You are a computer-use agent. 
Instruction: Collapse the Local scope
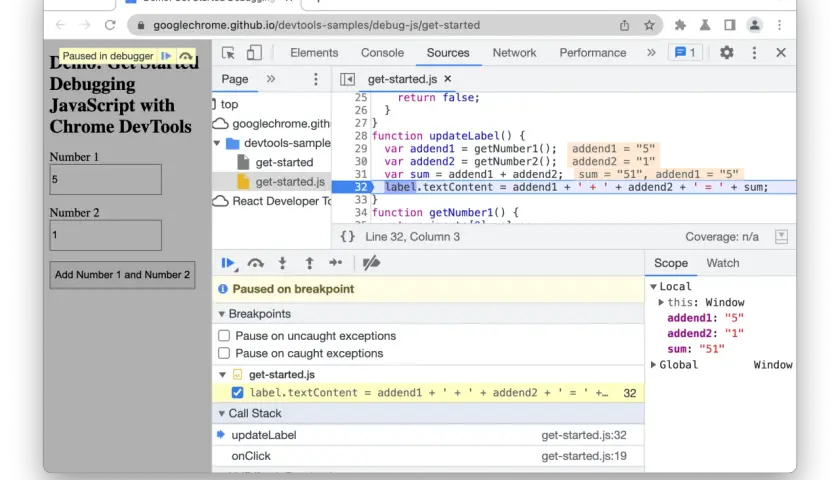pos(654,287)
